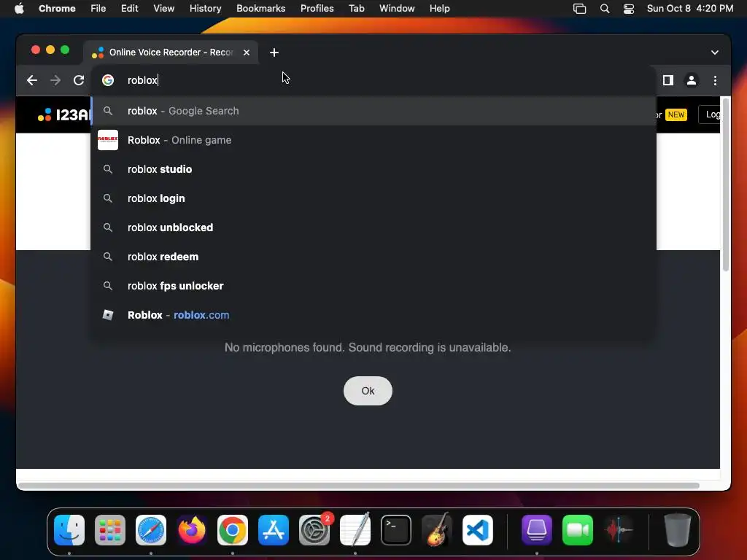Click the horizontal scrollbar at bottom

pyautogui.click(x=358, y=486)
